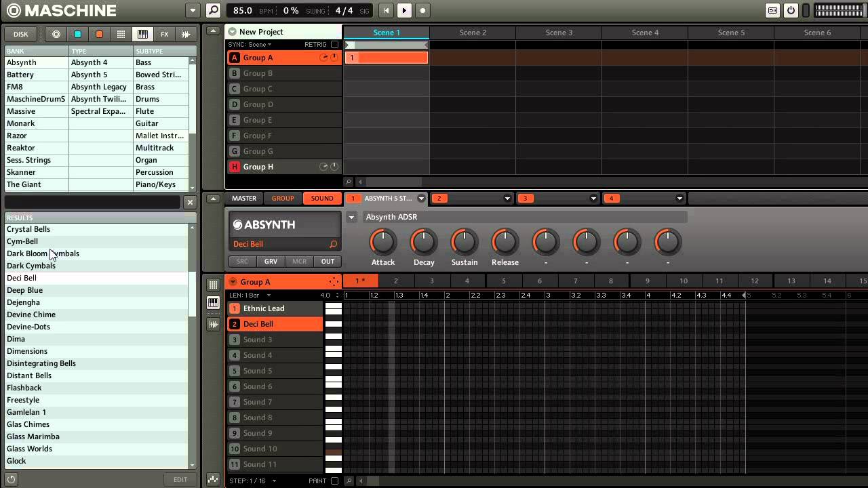This screenshot has height=488, width=868.
Task: Open the zoom magnifier under pattern editor
Action: 349,481
